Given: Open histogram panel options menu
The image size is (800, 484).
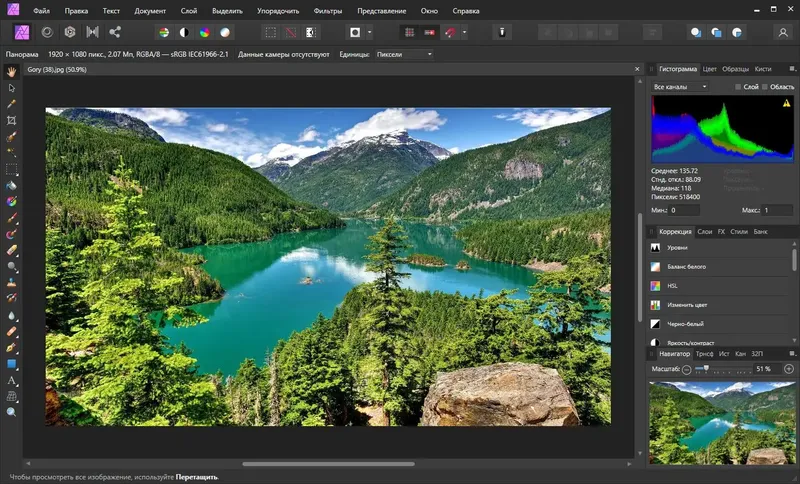Looking at the screenshot, I should pyautogui.click(x=792, y=68).
